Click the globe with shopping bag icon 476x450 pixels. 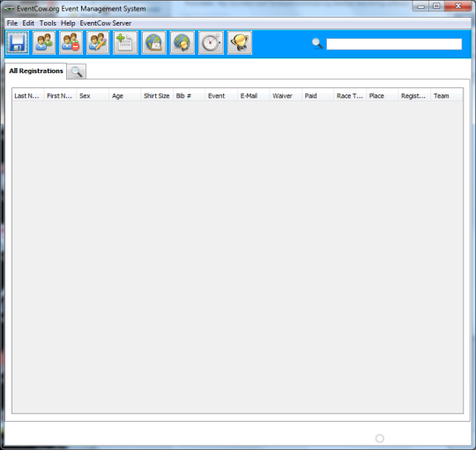point(154,42)
